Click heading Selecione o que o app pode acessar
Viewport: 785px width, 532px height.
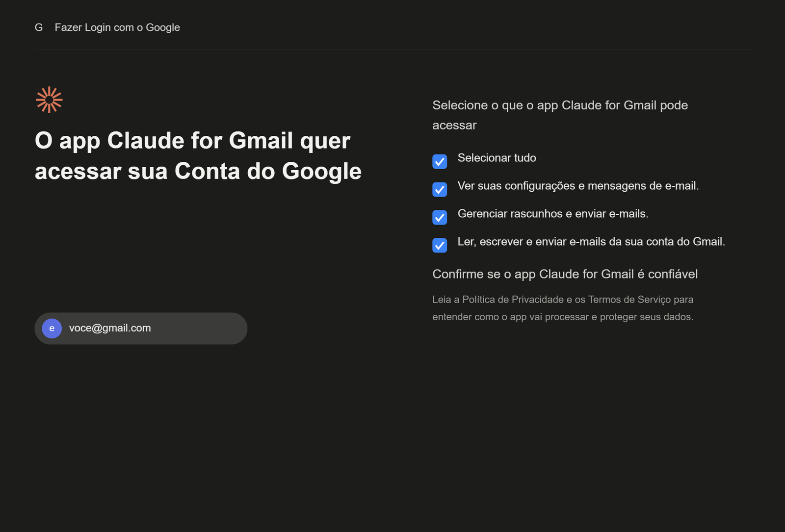560,115
